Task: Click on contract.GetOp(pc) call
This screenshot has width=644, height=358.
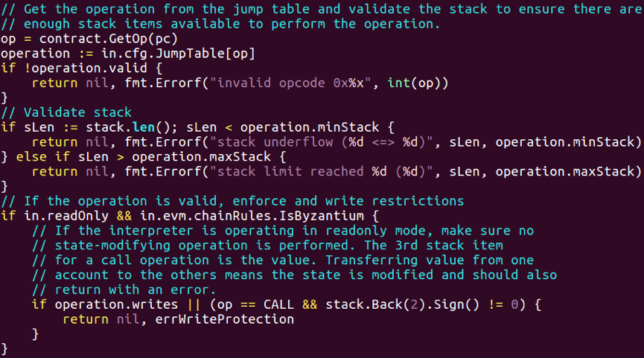Action: [x=109, y=39]
